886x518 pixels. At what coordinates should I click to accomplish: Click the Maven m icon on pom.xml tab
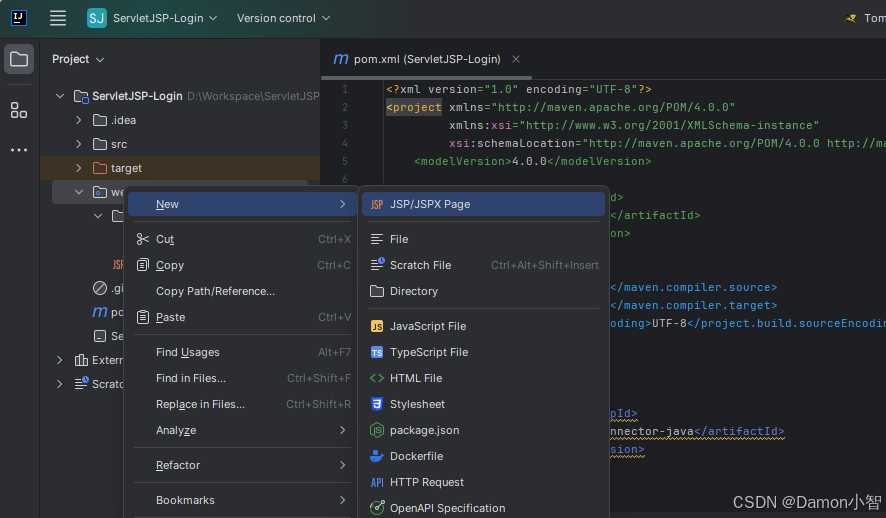[x=341, y=59]
